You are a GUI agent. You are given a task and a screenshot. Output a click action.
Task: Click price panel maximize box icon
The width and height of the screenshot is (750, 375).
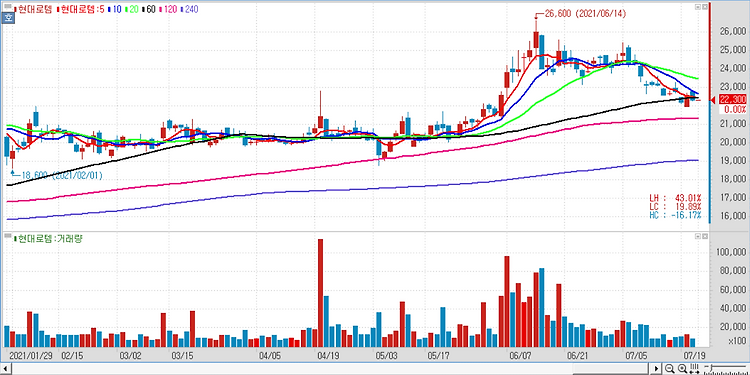pos(704,7)
